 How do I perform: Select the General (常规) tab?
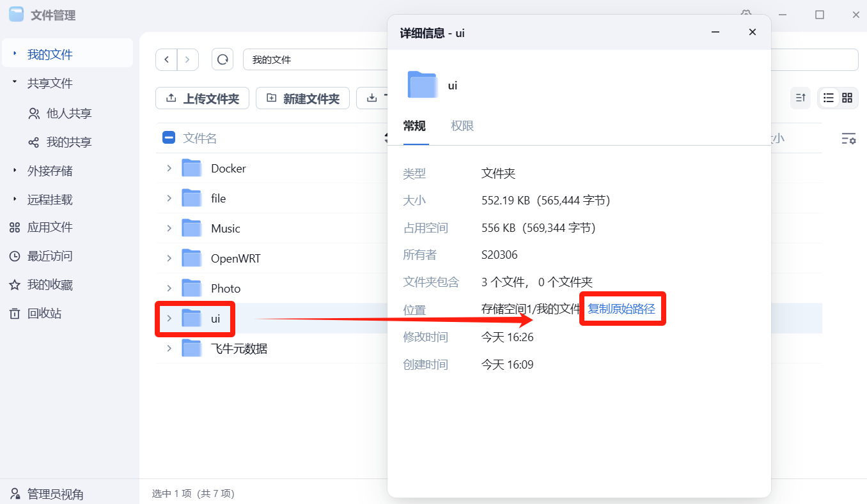(x=414, y=126)
